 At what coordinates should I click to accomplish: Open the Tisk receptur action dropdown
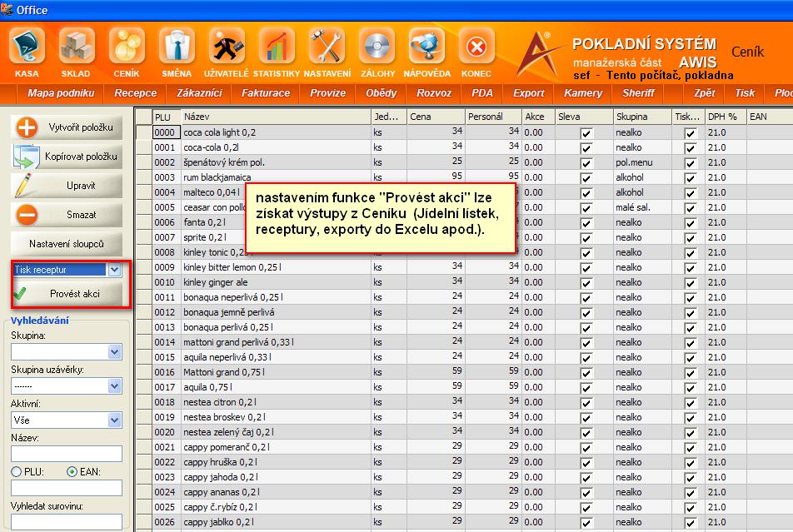coord(115,270)
